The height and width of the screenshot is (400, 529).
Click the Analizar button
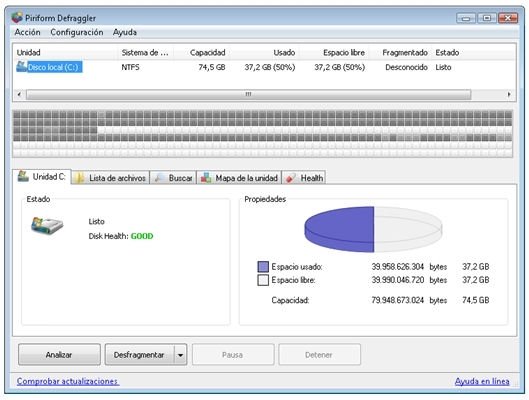59,354
